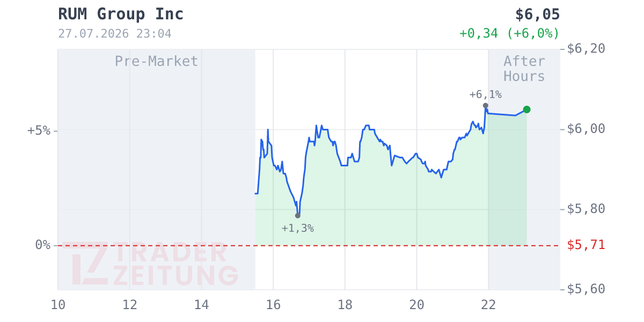Click the +1,3% low marker dot

[x=298, y=216]
